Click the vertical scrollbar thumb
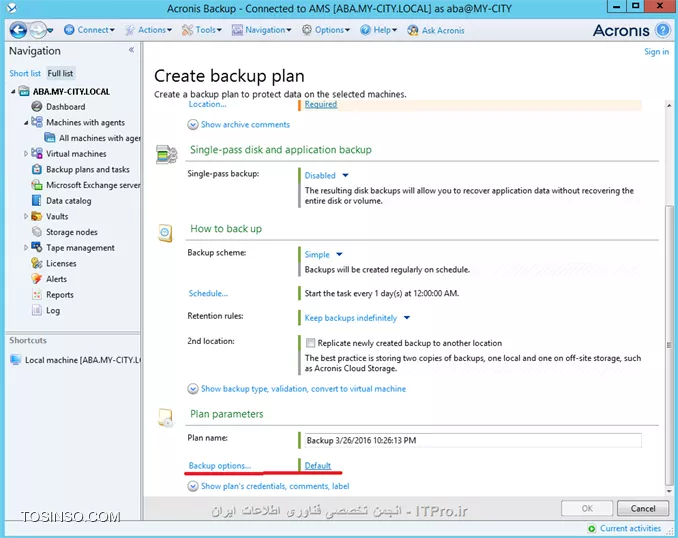Image resolution: width=678 pixels, height=538 pixels. coord(669,345)
